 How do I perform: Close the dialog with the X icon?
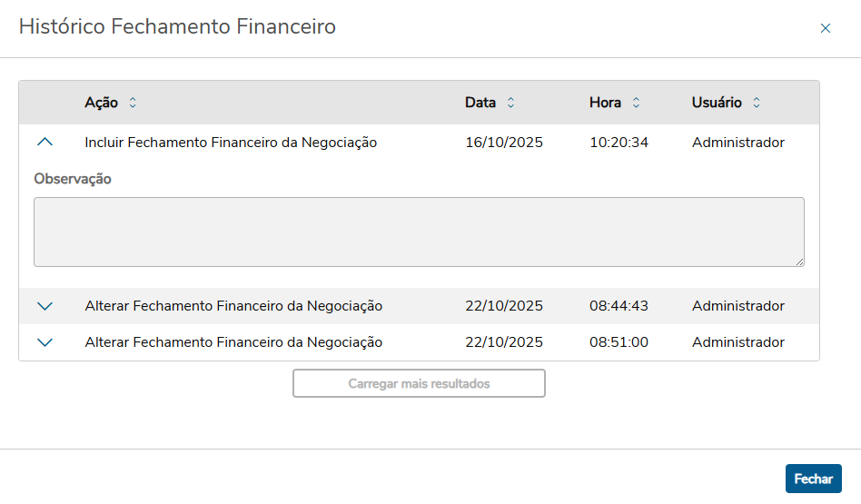click(826, 28)
